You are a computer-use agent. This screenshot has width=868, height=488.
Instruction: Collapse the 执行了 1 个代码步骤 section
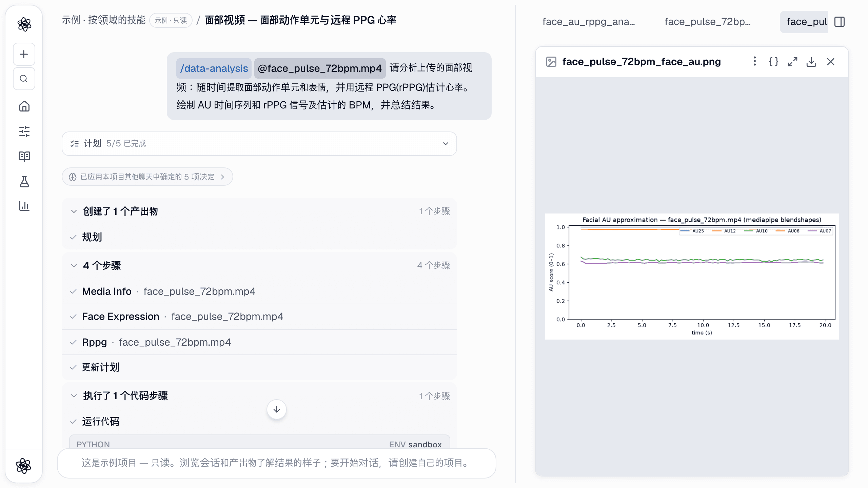259,396
